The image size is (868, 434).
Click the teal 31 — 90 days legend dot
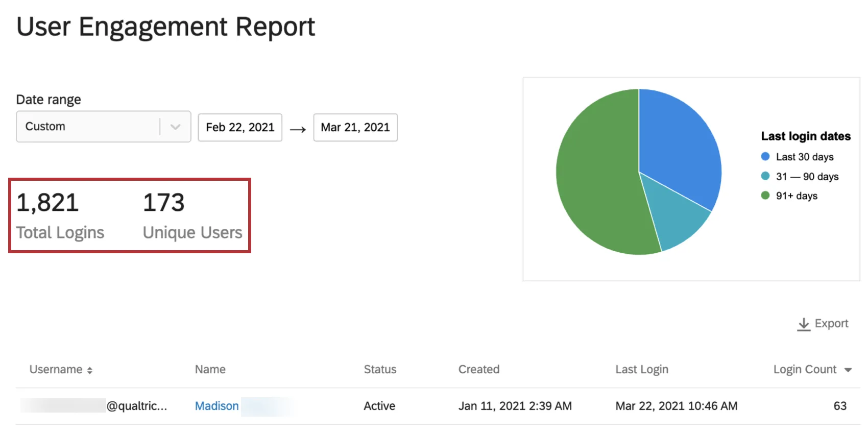pyautogui.click(x=765, y=176)
